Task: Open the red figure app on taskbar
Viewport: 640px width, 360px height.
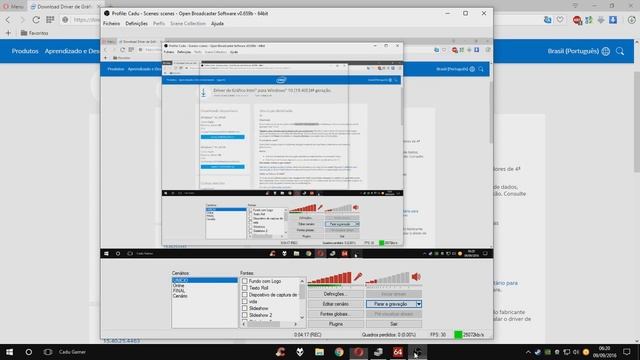Action: 280,352
